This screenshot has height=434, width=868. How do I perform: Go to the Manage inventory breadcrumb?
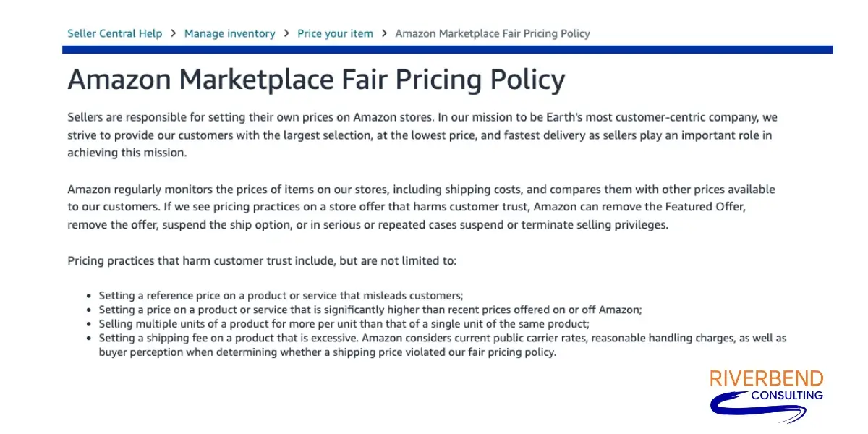point(229,33)
